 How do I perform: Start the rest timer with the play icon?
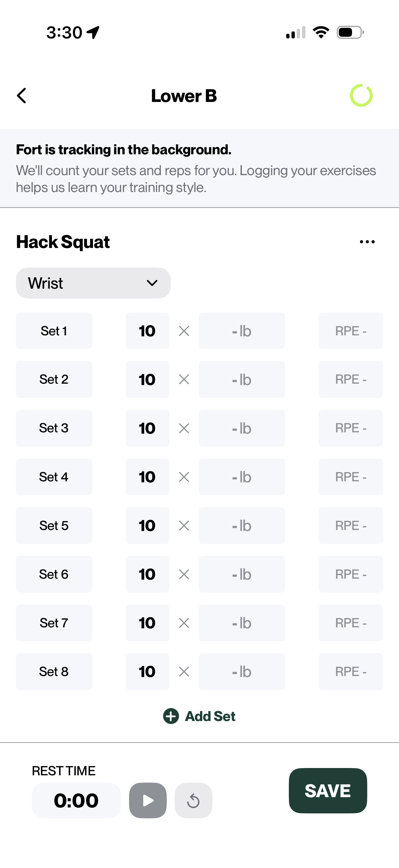tap(148, 800)
